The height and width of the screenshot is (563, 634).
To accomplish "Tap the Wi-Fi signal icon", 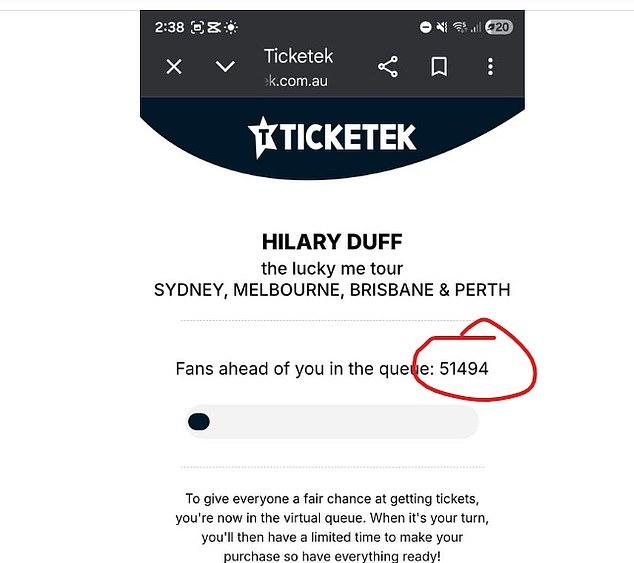I will coord(460,27).
